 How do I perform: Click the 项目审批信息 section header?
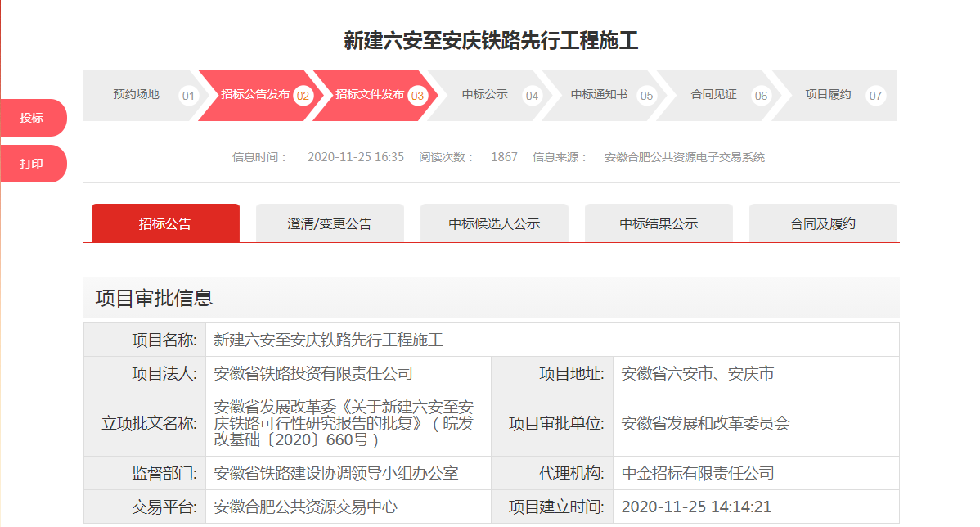click(x=155, y=298)
